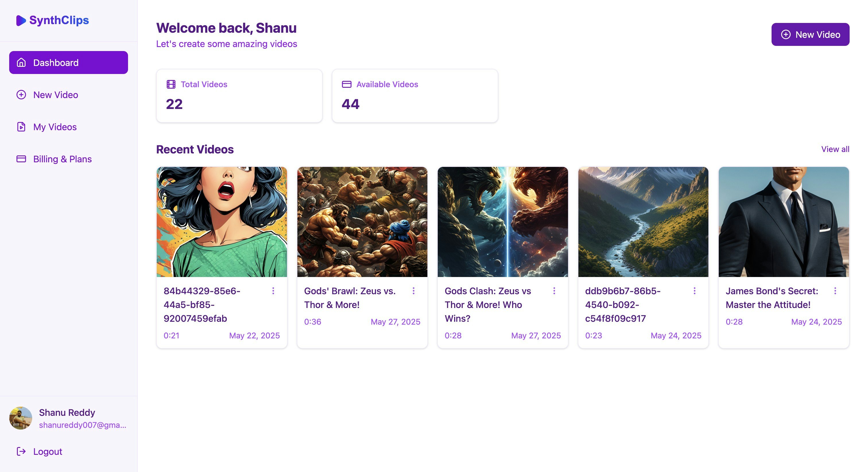The image size is (868, 472).
Task: Go to Billing & Plans in the sidebar
Action: point(62,159)
